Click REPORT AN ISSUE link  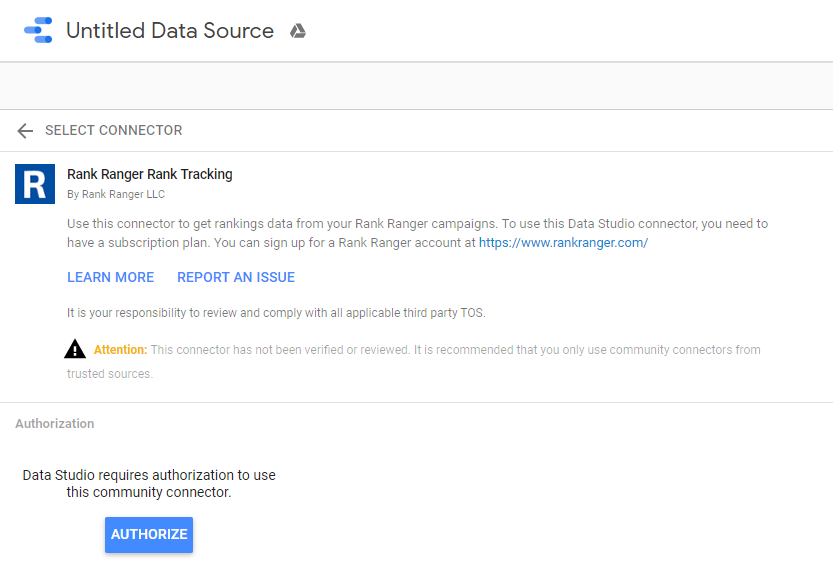[236, 277]
